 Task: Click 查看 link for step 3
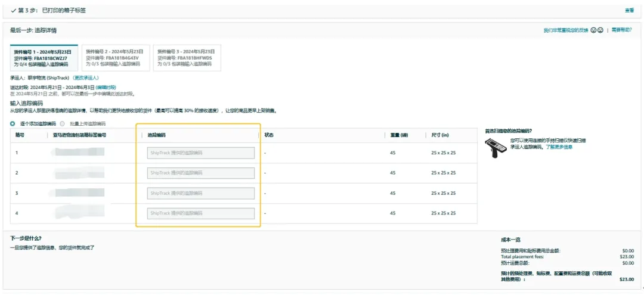[629, 10]
